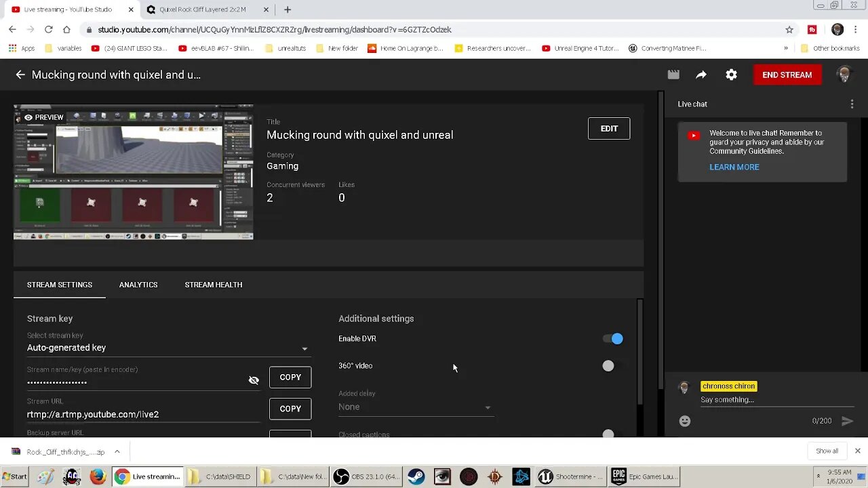Open the New folder bookmark

click(336, 48)
